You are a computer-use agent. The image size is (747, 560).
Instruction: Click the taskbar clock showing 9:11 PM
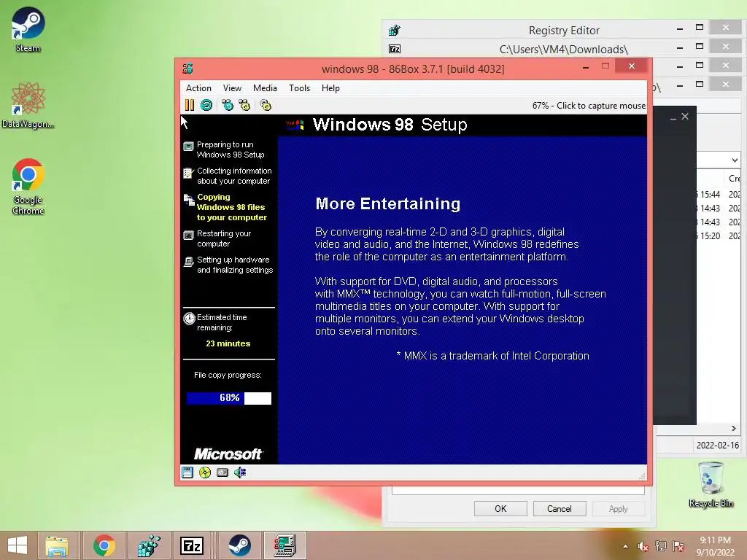(715, 546)
